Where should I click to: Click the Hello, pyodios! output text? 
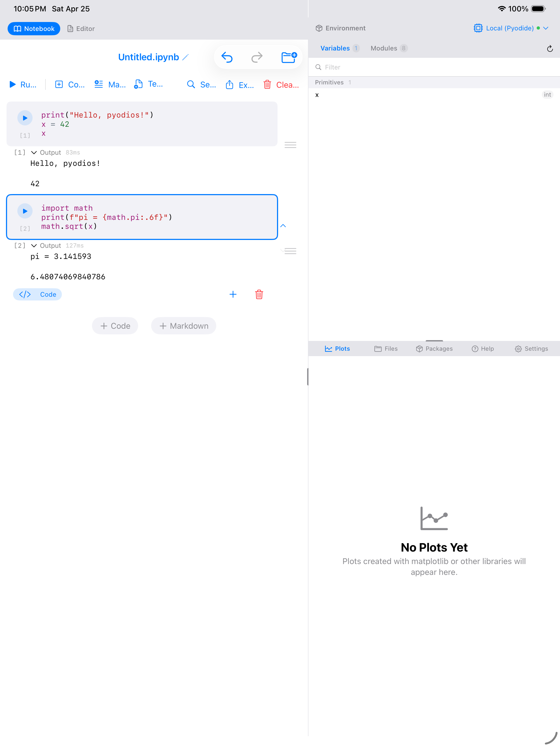pyautogui.click(x=65, y=163)
